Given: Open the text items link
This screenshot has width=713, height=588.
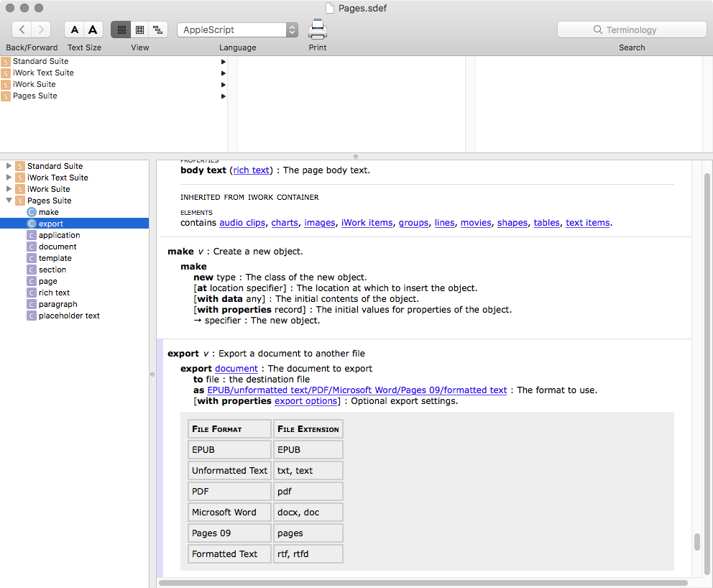Looking at the screenshot, I should [x=587, y=223].
